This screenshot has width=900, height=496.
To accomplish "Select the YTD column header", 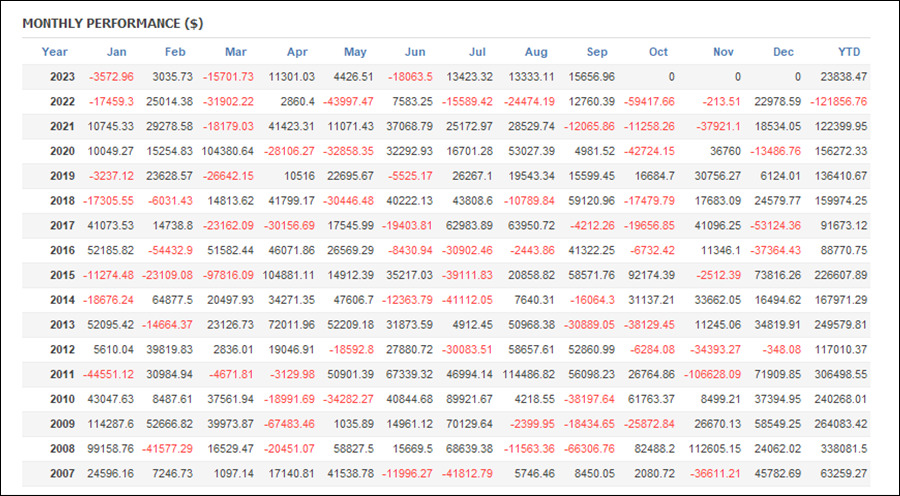I will point(849,52).
